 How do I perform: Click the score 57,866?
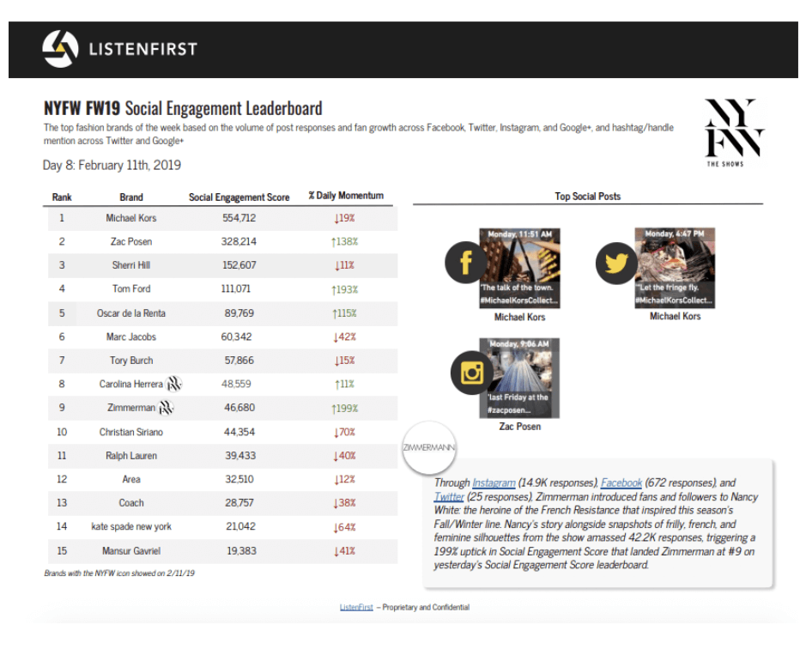[x=239, y=361]
